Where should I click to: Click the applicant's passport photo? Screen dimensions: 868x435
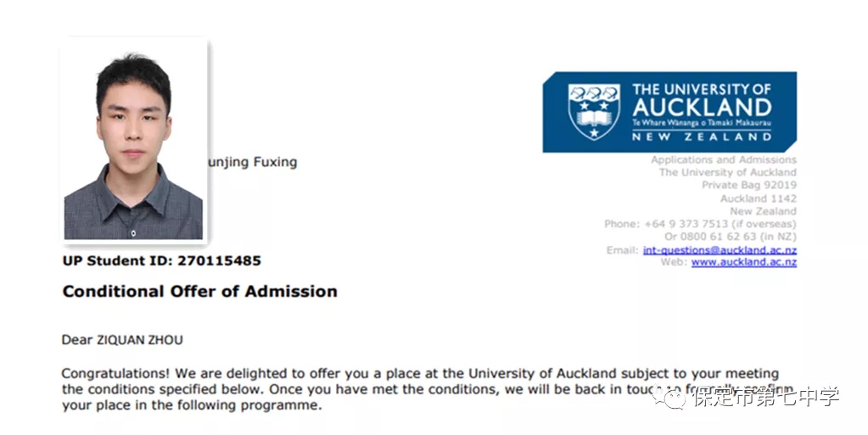click(133, 141)
